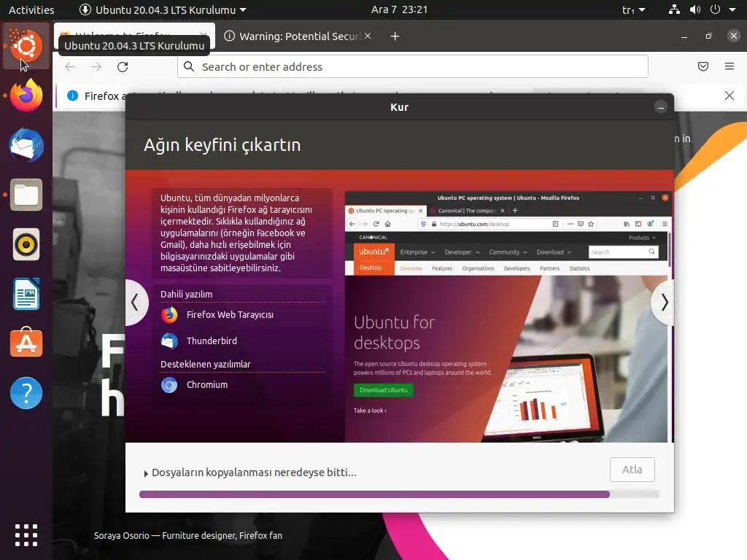Show Applications grid at dock bottom
The width and height of the screenshot is (747, 560).
click(x=26, y=535)
